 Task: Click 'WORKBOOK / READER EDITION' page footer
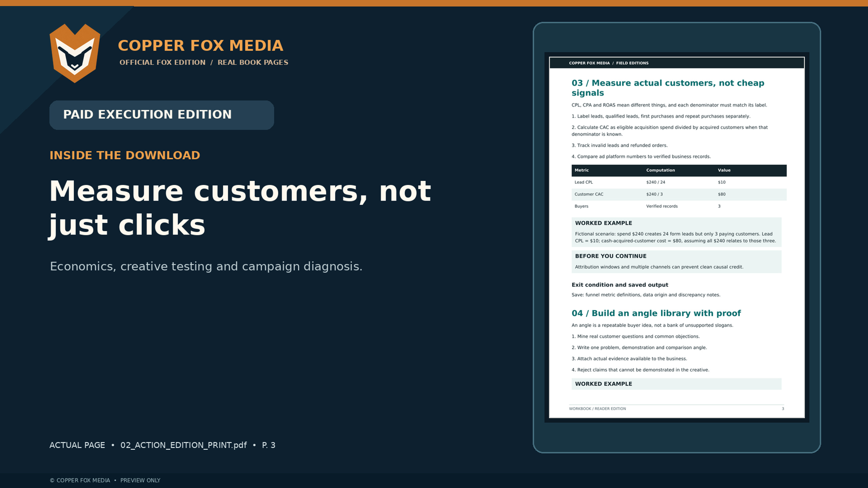coord(597,409)
